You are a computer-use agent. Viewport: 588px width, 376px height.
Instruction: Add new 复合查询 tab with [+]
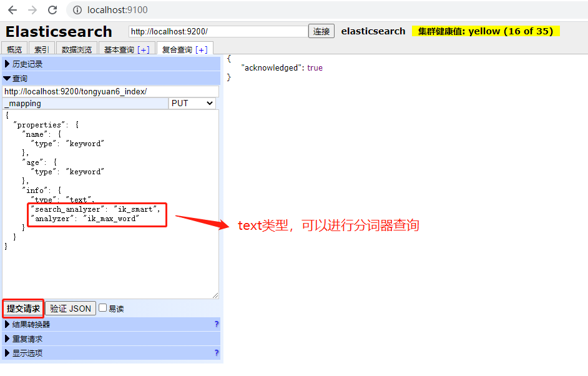(202, 49)
